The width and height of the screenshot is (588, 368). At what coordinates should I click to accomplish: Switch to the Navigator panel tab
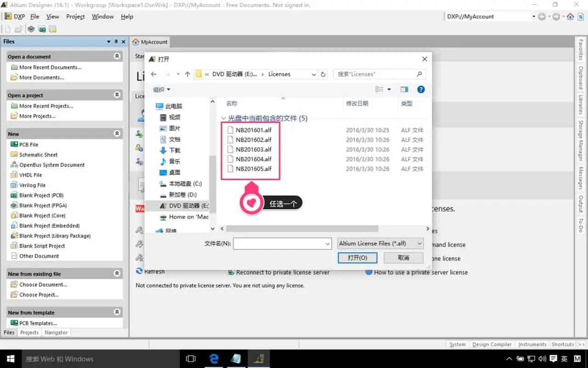tap(56, 333)
